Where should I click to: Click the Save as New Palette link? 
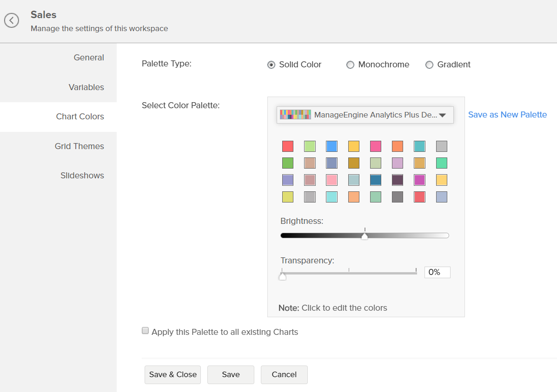(507, 114)
